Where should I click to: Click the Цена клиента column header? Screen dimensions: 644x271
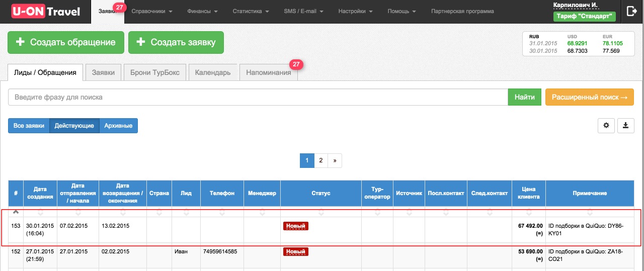529,193
